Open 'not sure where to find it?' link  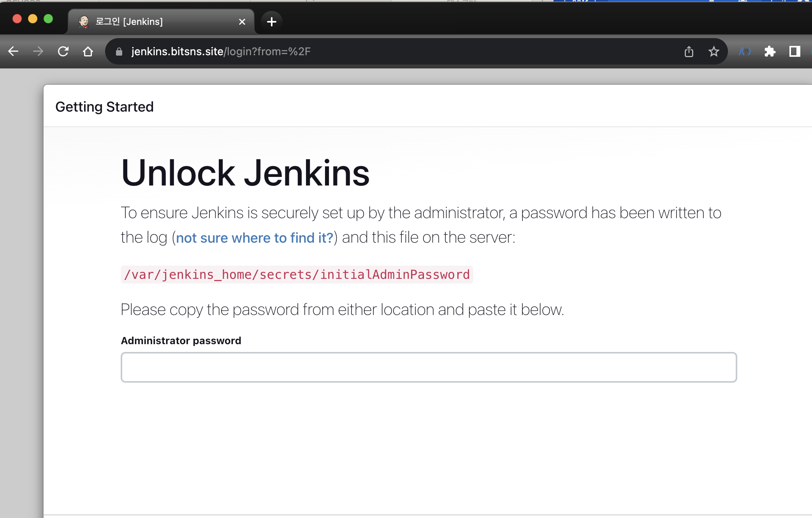[x=255, y=238]
